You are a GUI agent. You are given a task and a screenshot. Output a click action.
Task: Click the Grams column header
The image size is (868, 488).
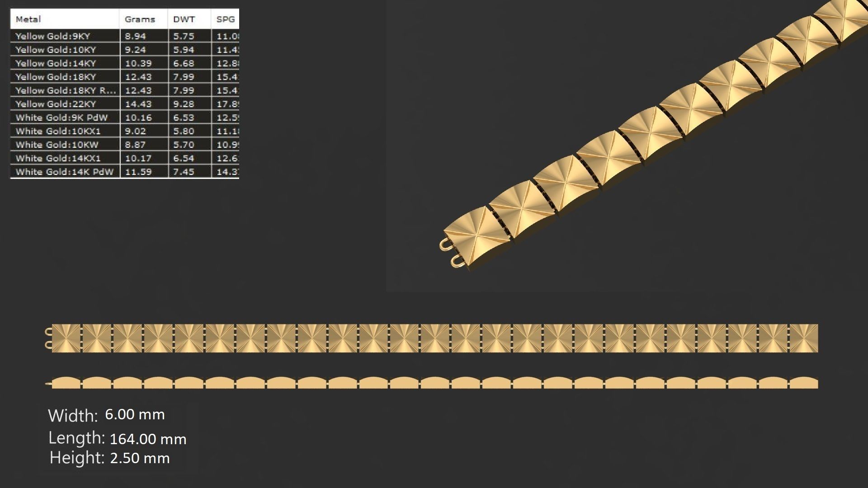click(144, 19)
